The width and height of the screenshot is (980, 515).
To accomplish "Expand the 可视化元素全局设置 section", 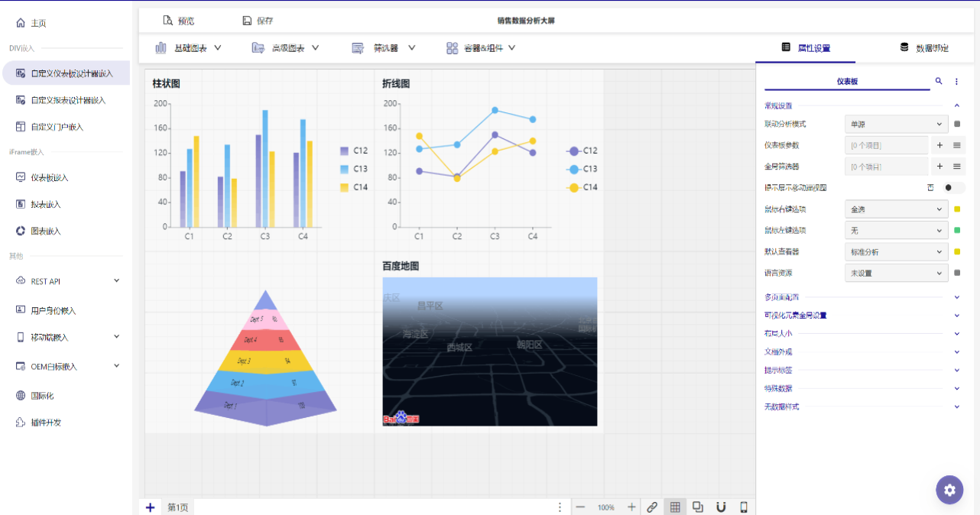I will [956, 315].
